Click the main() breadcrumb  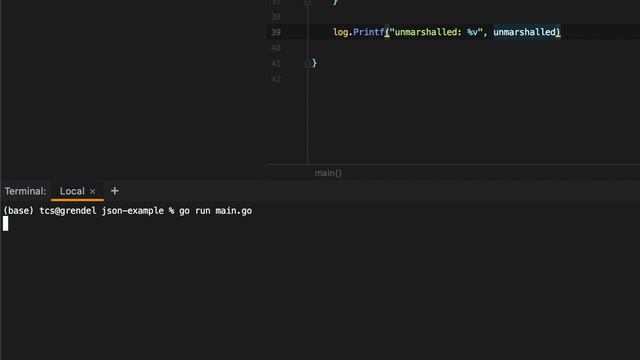click(328, 173)
